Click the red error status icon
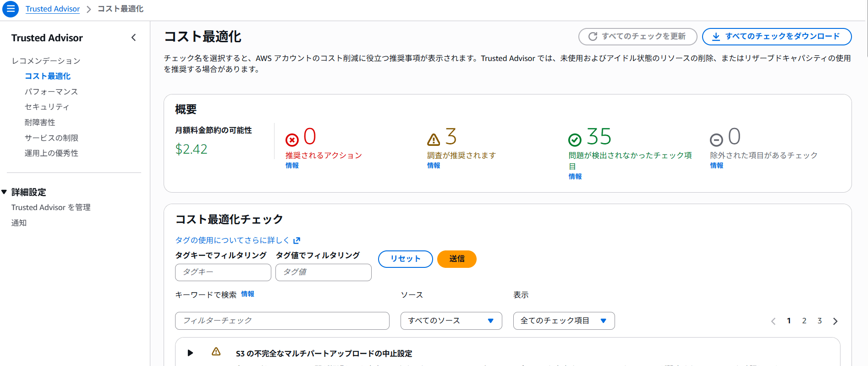The width and height of the screenshot is (868, 366). click(x=292, y=139)
